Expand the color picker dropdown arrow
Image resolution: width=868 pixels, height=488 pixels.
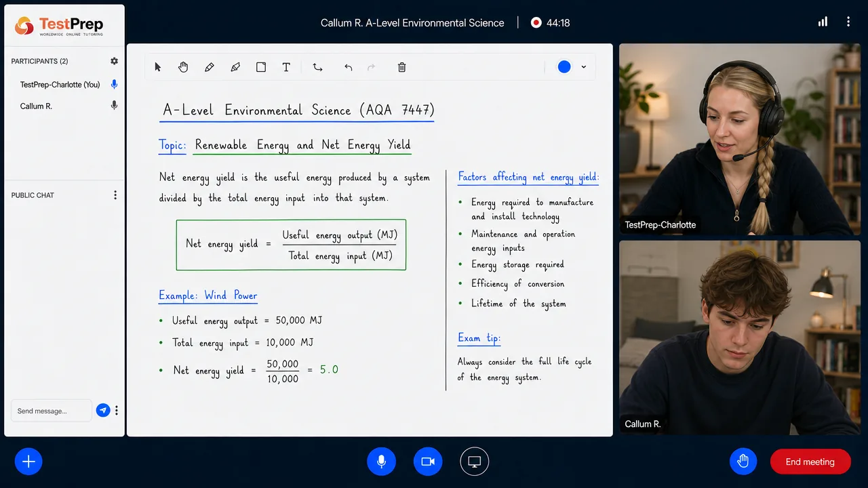click(584, 67)
